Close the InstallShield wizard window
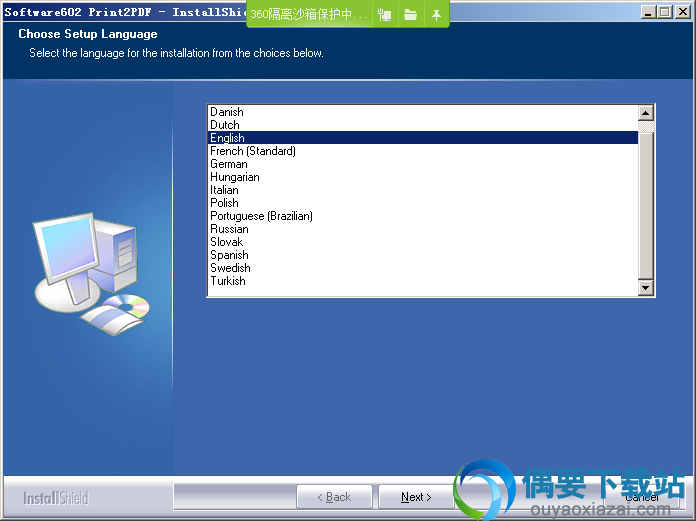Screen dimensions: 696x521 pyautogui.click(x=683, y=12)
